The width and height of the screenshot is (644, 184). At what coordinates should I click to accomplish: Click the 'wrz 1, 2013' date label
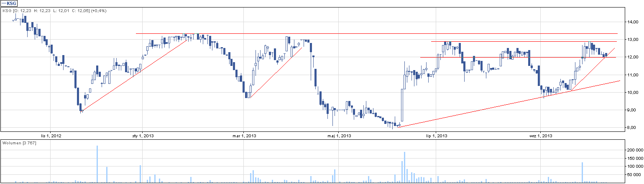tap(541, 136)
